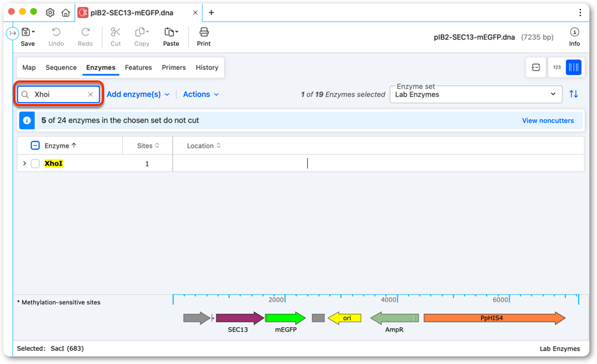Viewport: 597px width, 364px height.
Task: Open the Paste dropdown arrow
Action: pyautogui.click(x=177, y=32)
